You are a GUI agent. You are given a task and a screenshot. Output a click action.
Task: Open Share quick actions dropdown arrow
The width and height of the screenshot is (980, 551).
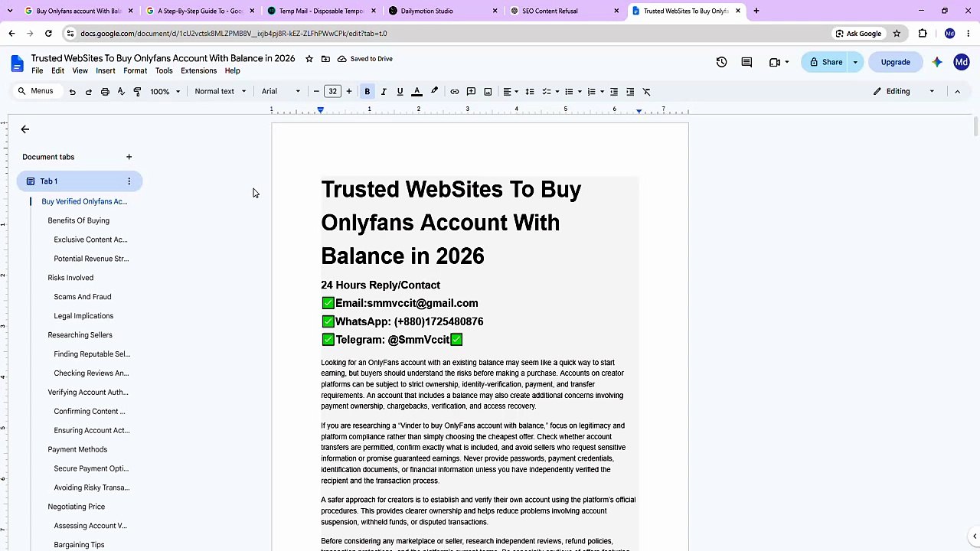[x=855, y=62]
